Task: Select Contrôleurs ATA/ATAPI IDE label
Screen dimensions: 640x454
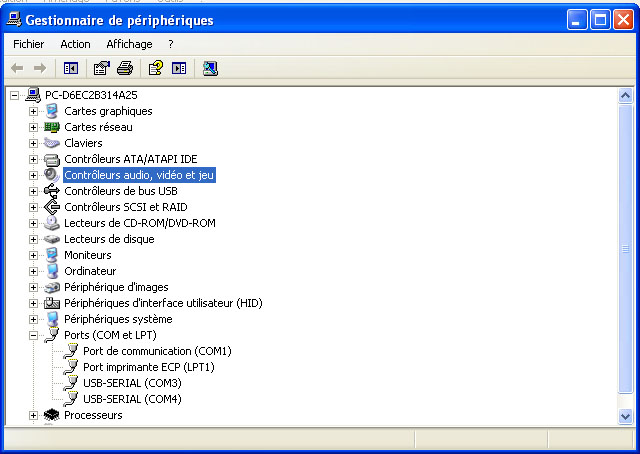Action: pos(131,159)
